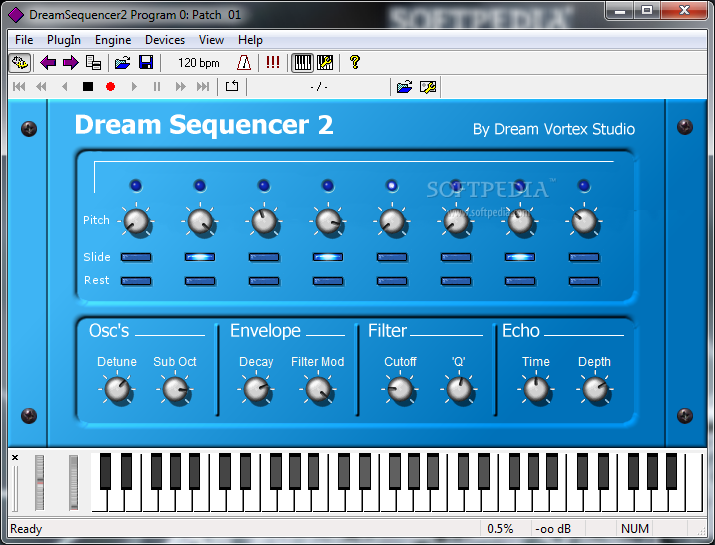Go to next program with purple right arrow

pos(71,62)
